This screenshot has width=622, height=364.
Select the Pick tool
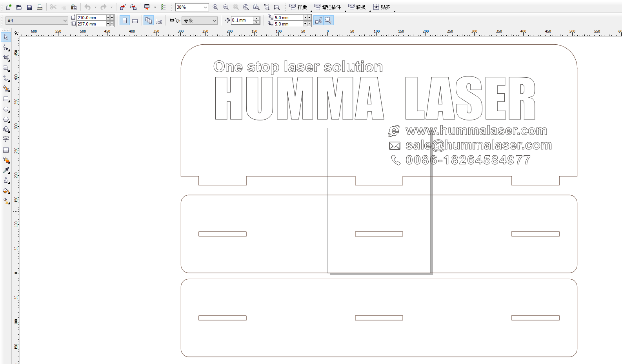pos(6,37)
